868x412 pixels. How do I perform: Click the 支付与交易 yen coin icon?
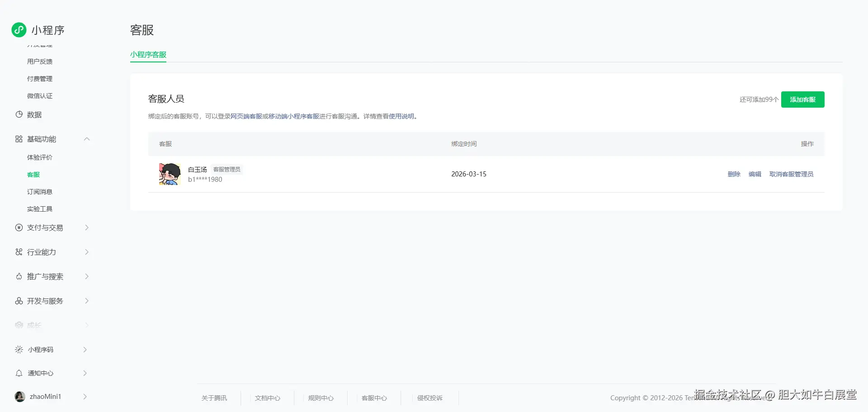[19, 227]
